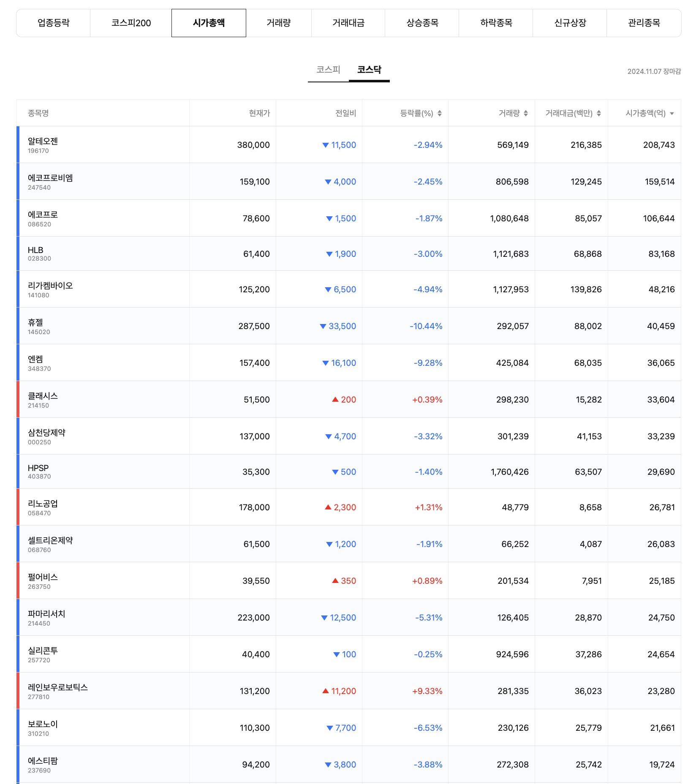696x784 pixels.
Task: Click 펄어비스 current price 39,550
Action: 256,581
